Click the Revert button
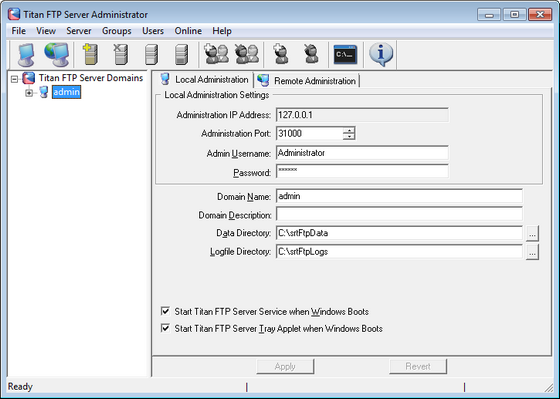Image resolution: width=560 pixels, height=399 pixels. point(418,366)
